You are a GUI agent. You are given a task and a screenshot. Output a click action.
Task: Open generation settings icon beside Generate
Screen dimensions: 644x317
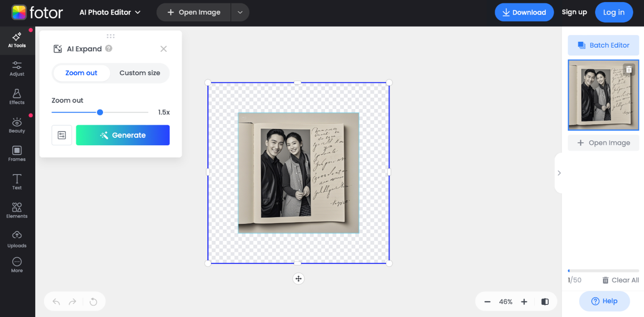coord(62,135)
